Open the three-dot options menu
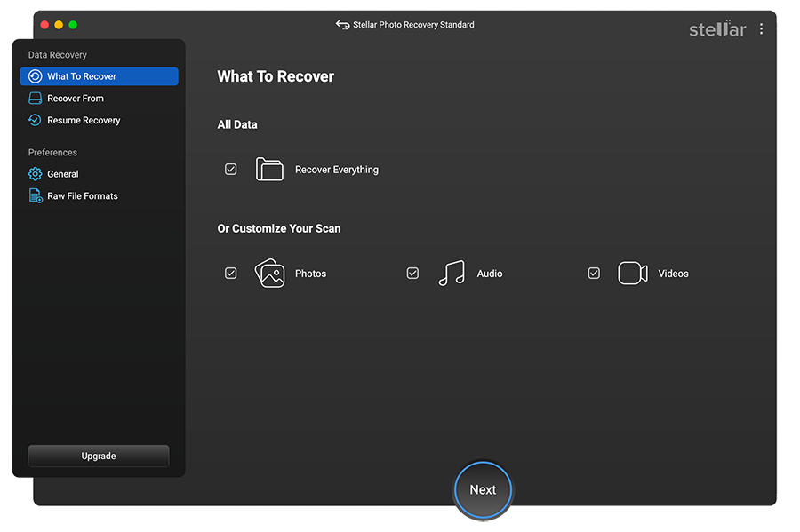This screenshot has width=800, height=532. tap(761, 28)
